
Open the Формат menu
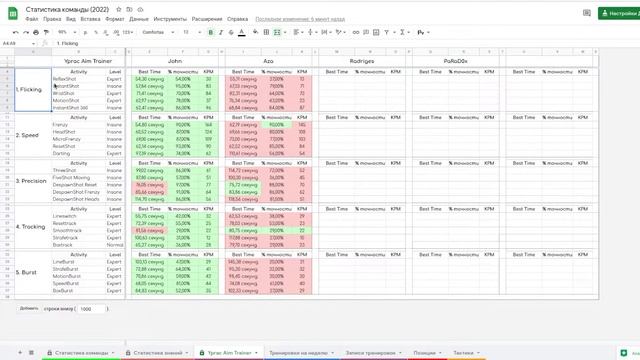pyautogui.click(x=115, y=19)
